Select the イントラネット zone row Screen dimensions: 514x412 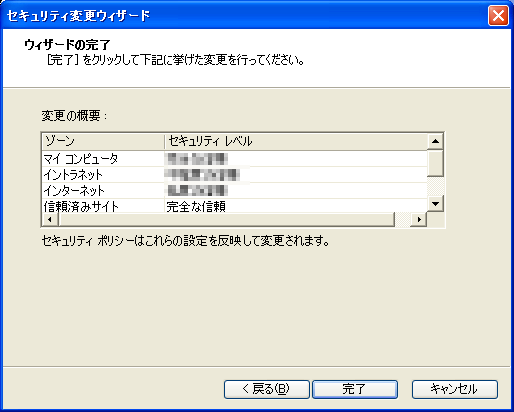[235, 175]
